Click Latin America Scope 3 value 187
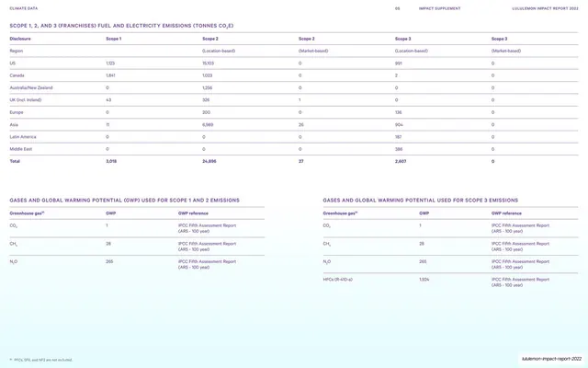The image size is (588, 368). [x=398, y=137]
